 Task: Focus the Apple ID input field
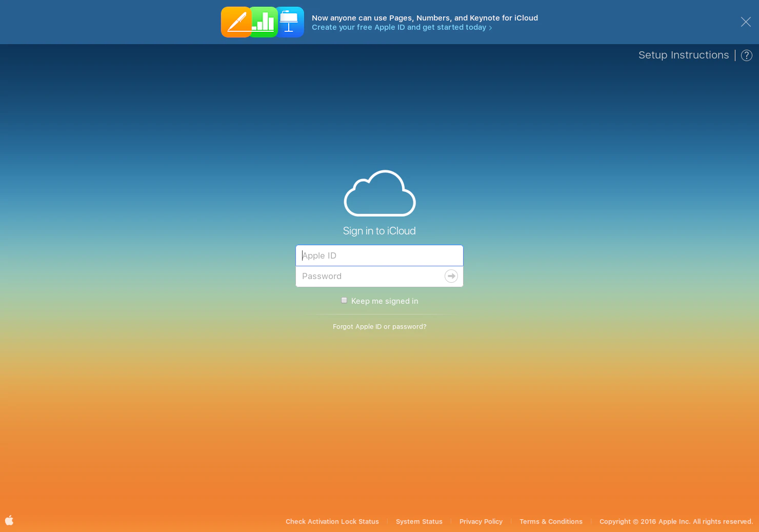click(379, 255)
